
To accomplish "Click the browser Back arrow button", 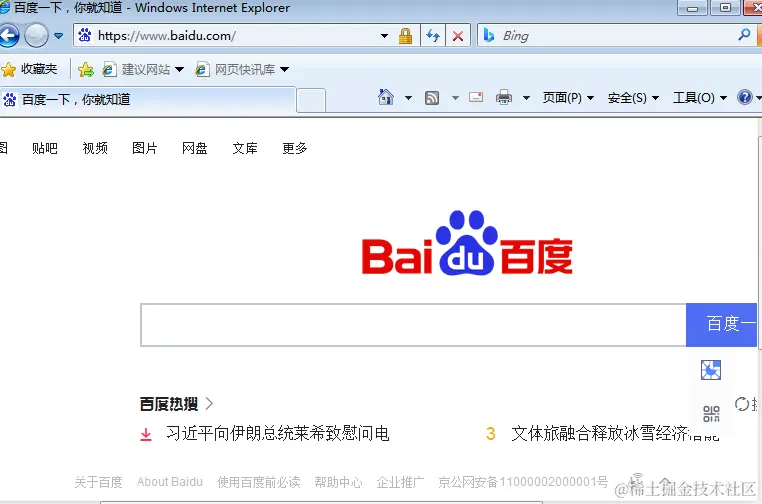I will 8,35.
